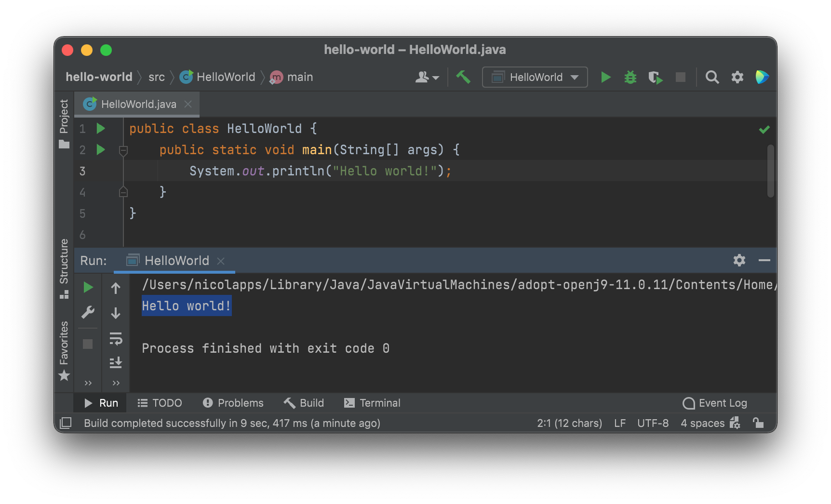Click the Up the Stack Trace arrow
The height and width of the screenshot is (504, 831).
(x=116, y=288)
